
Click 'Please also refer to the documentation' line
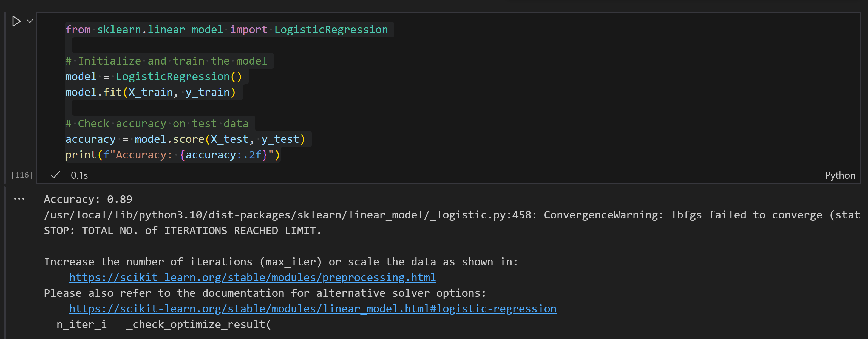click(265, 293)
